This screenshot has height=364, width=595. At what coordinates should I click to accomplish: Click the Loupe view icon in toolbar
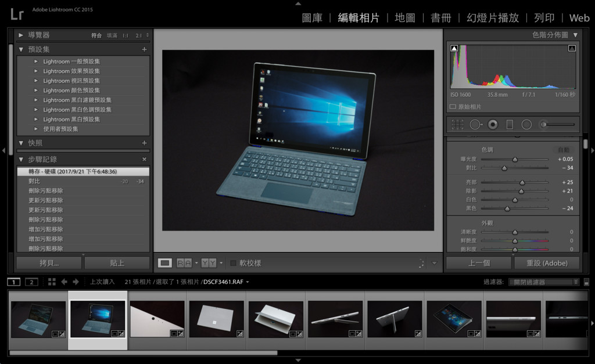tap(165, 263)
